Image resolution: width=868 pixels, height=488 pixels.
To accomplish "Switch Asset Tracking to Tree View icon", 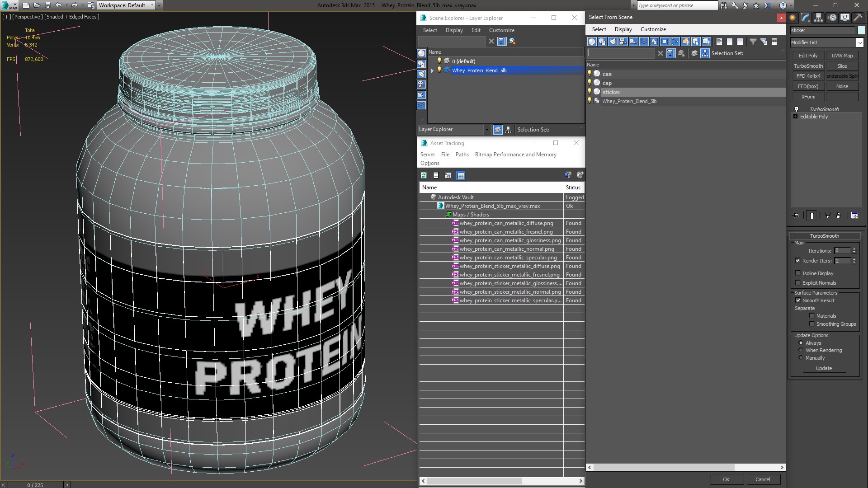I will 448,175.
